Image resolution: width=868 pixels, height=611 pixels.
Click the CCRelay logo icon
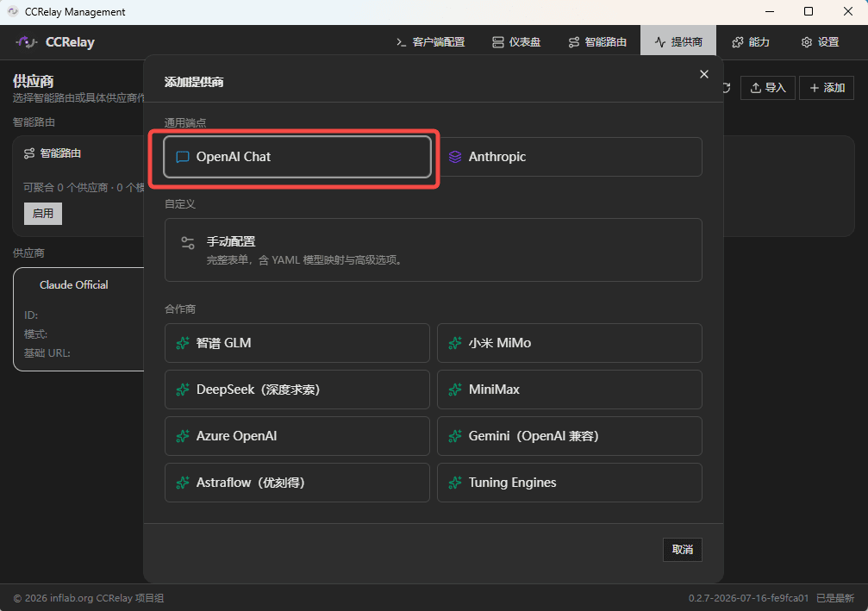pyautogui.click(x=27, y=42)
